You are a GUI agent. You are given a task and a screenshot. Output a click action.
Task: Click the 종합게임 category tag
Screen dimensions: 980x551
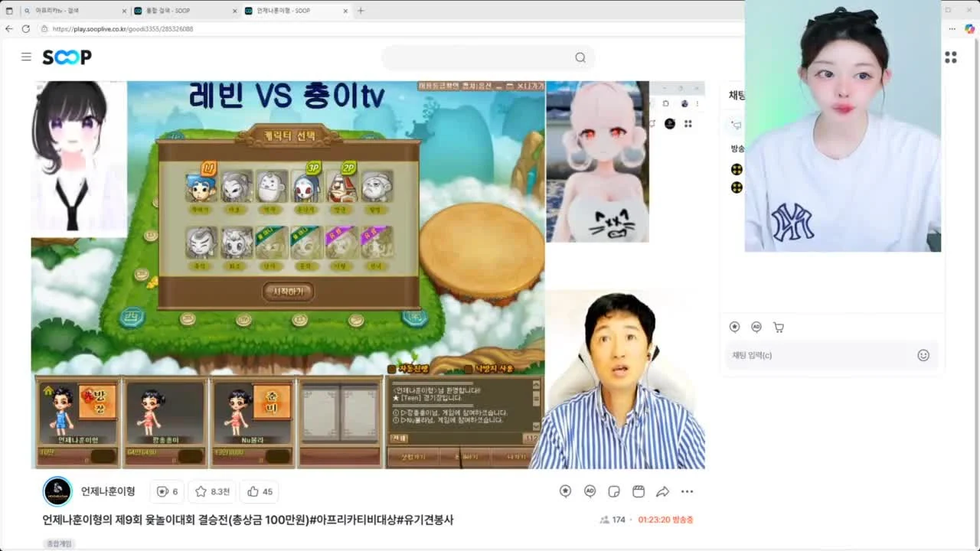[x=59, y=543]
